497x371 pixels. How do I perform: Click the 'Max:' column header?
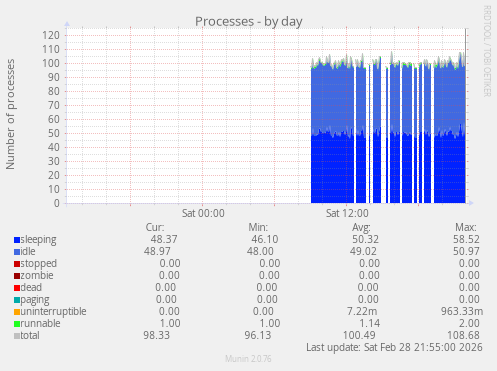click(x=466, y=227)
